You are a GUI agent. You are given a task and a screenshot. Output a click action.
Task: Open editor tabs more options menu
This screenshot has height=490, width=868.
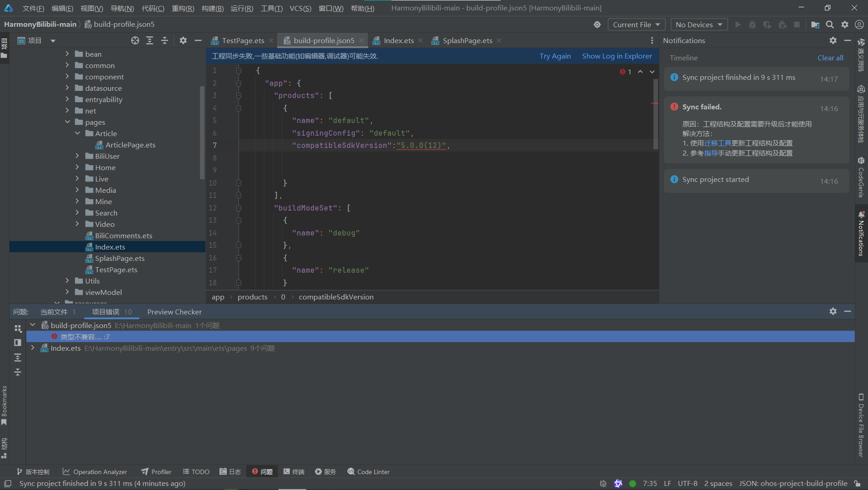[x=652, y=40]
